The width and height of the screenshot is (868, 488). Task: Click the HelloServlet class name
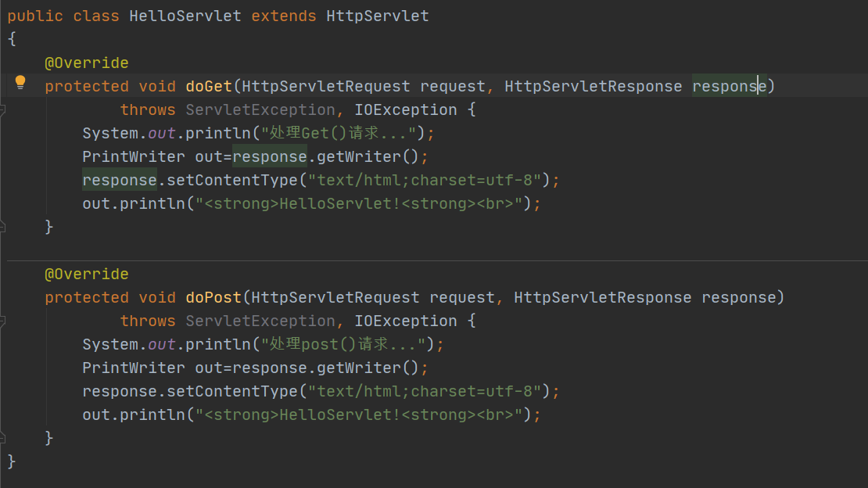click(185, 16)
